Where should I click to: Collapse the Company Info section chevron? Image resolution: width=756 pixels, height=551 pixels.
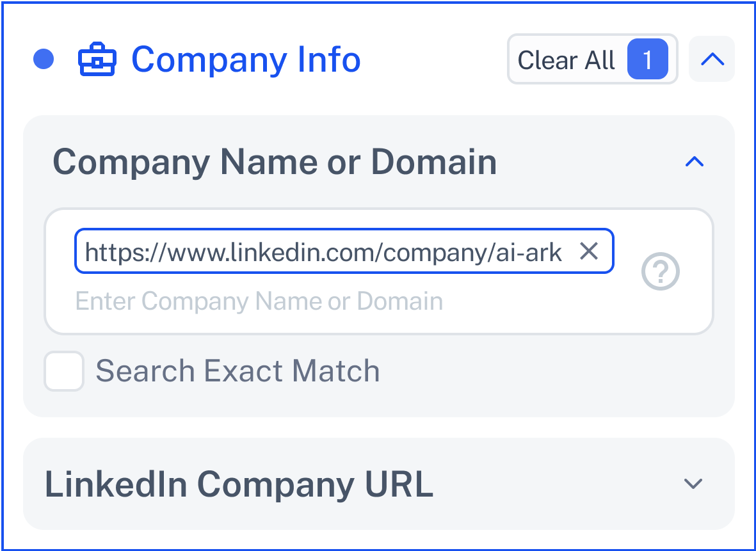point(712,60)
